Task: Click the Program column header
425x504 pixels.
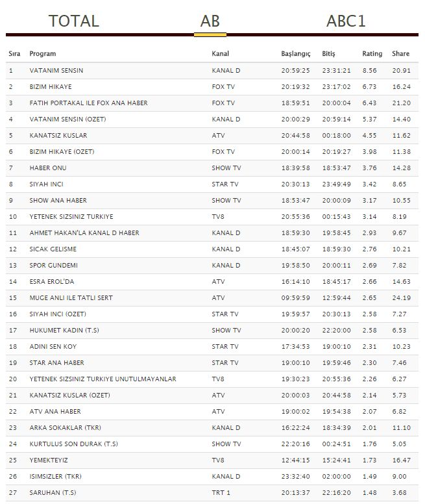Action: (x=43, y=54)
